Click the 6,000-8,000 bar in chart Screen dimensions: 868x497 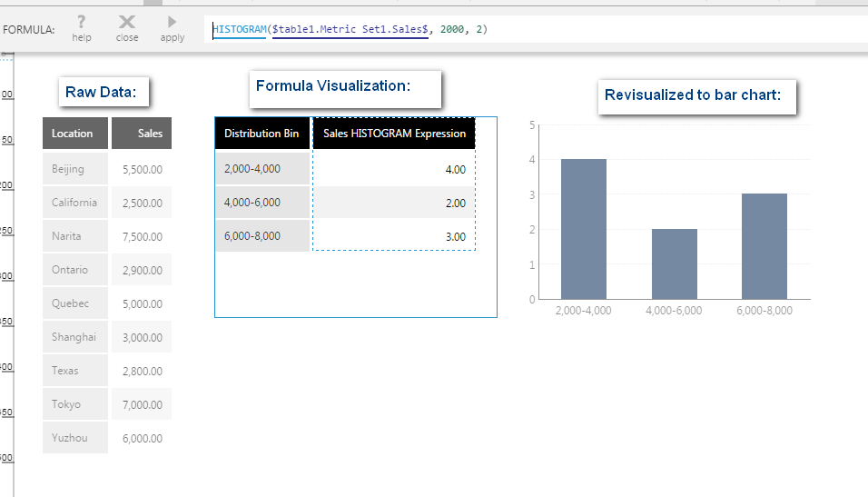click(764, 246)
